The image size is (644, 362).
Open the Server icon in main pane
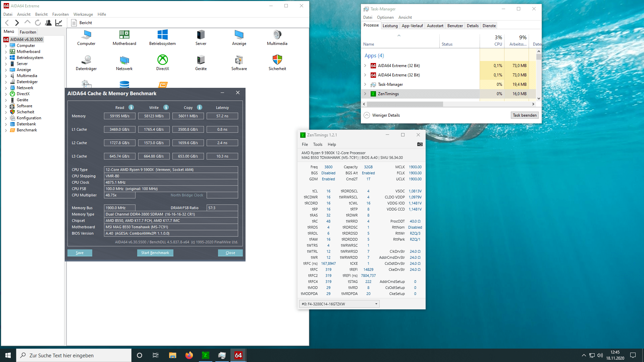pyautogui.click(x=201, y=38)
